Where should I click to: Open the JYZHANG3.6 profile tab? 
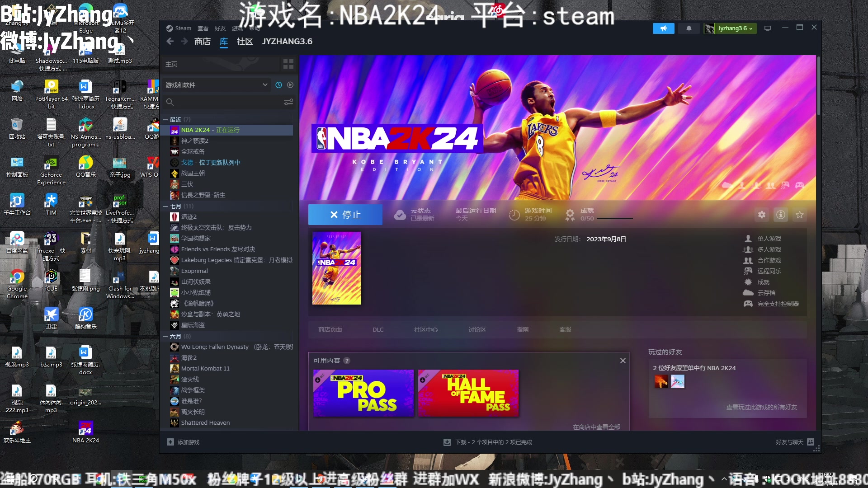click(x=287, y=42)
